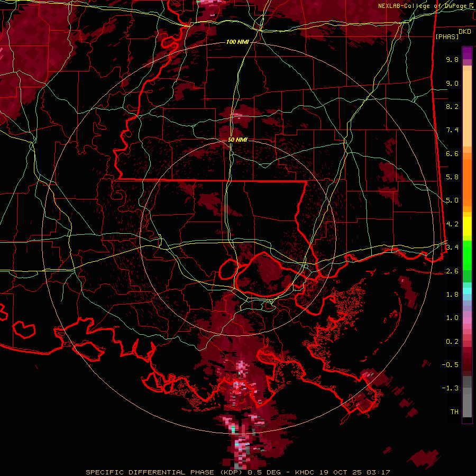Screen dimensions: 476x476
Task: Click the 1.0 scale value
Action: [x=452, y=318]
